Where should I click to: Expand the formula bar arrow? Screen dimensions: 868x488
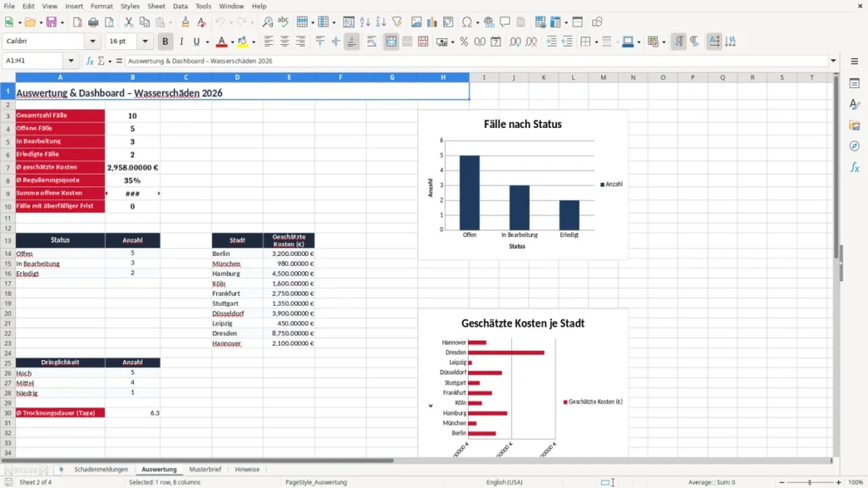(833, 61)
